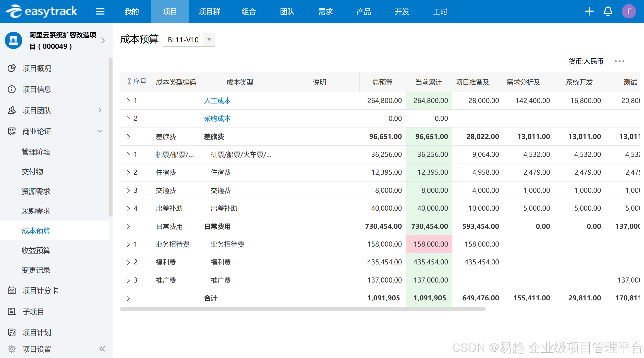The width and height of the screenshot is (644, 358).
Task: Go to 收益预算 in the sidebar
Action: [36, 250]
